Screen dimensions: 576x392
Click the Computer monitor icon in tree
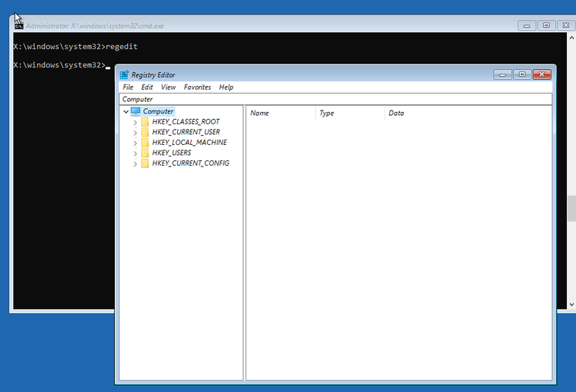[x=136, y=111]
